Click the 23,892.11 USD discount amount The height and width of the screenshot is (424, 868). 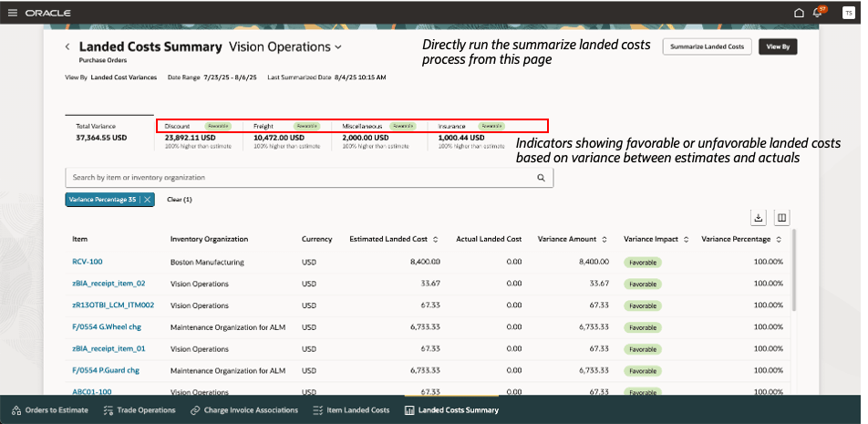click(190, 138)
